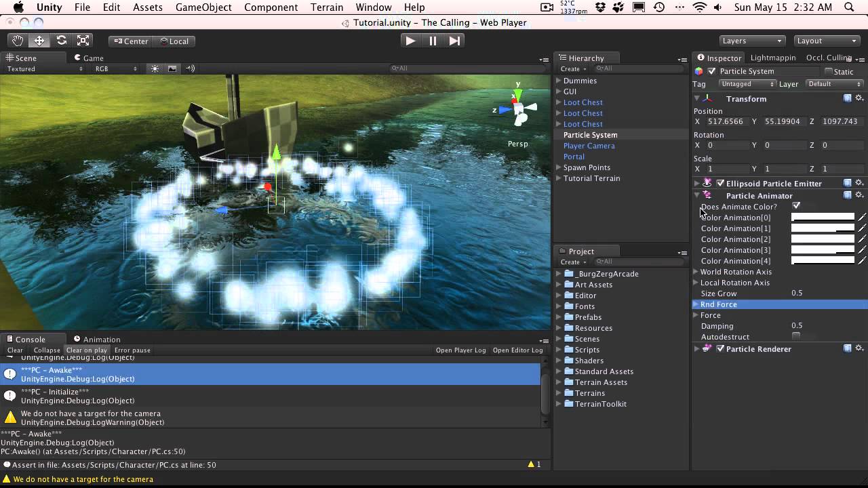The image size is (868, 488).
Task: Toggle the Static checkbox
Action: (x=829, y=71)
